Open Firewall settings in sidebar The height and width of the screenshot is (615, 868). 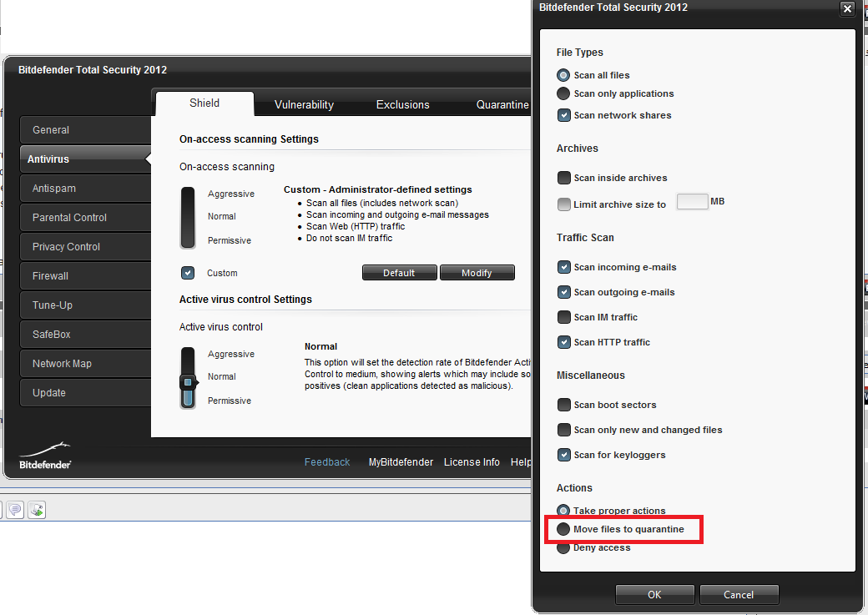point(86,275)
